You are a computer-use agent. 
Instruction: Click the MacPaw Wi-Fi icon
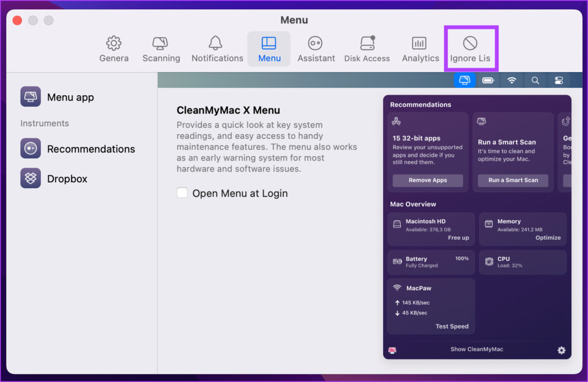[x=397, y=287]
